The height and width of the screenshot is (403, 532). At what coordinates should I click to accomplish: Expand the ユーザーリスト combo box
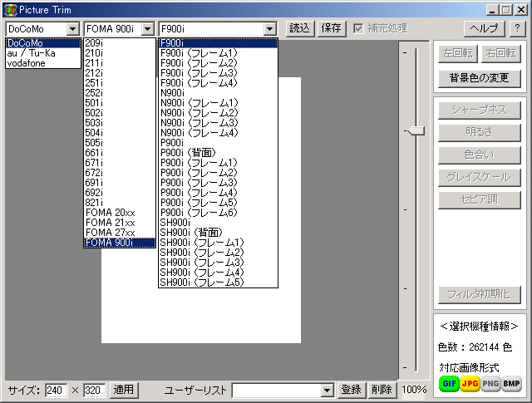tap(327, 391)
